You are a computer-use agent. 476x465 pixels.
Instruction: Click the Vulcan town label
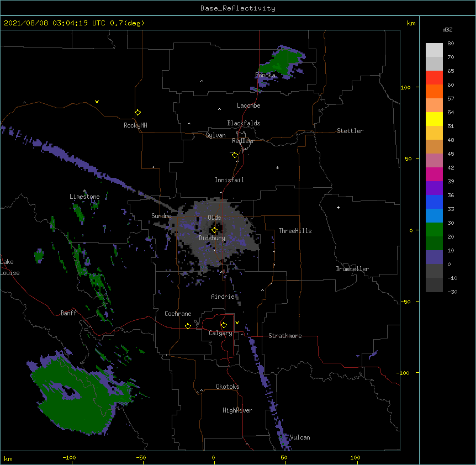click(300, 437)
